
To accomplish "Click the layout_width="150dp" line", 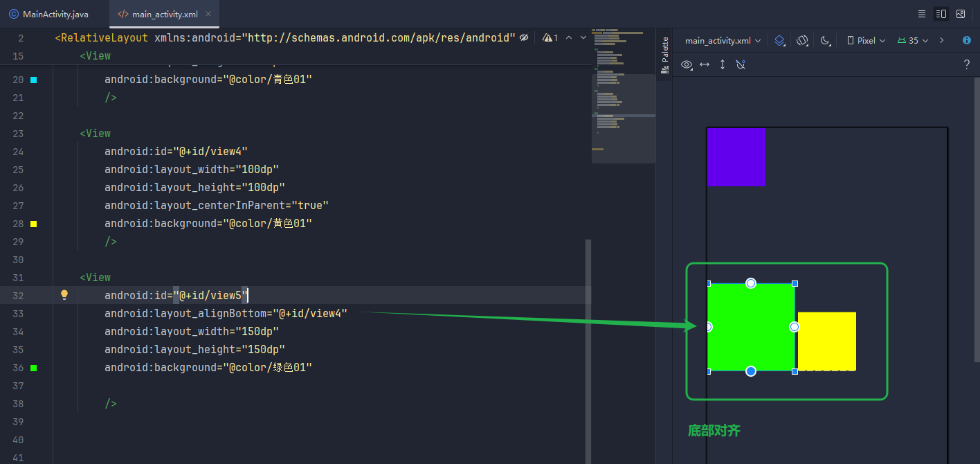I will point(192,331).
